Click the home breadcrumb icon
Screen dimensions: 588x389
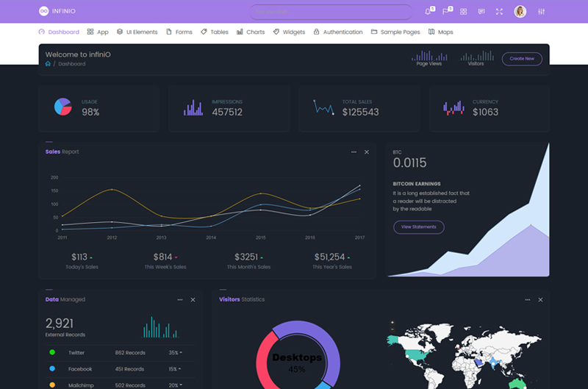click(49, 64)
